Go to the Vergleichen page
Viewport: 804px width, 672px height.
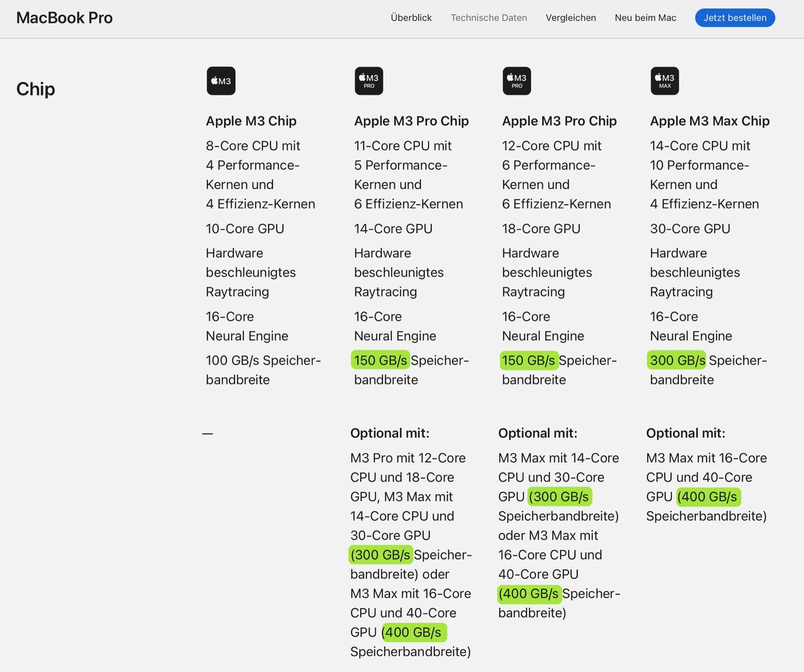[x=571, y=18]
